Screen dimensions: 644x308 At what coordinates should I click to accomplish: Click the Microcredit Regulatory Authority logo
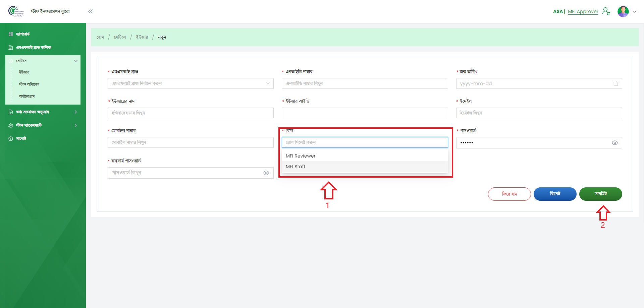(x=16, y=11)
